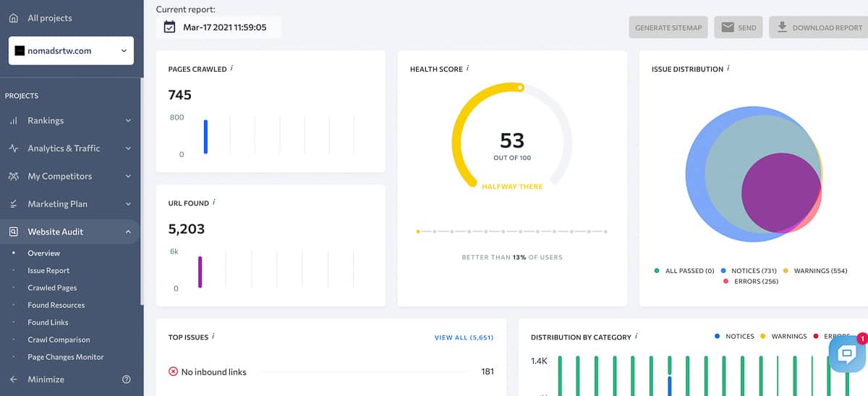The image size is (868, 396).
Task: Click the Minimize sidebar arrow icon
Action: click(13, 379)
